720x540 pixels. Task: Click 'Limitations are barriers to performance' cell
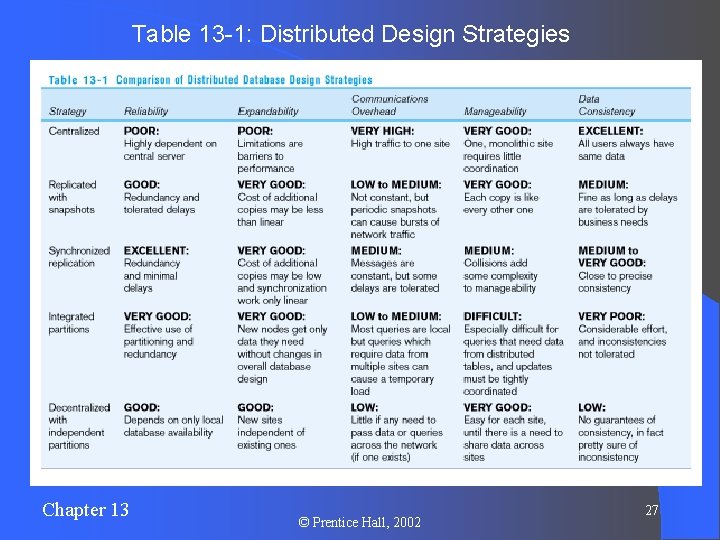click(x=270, y=156)
